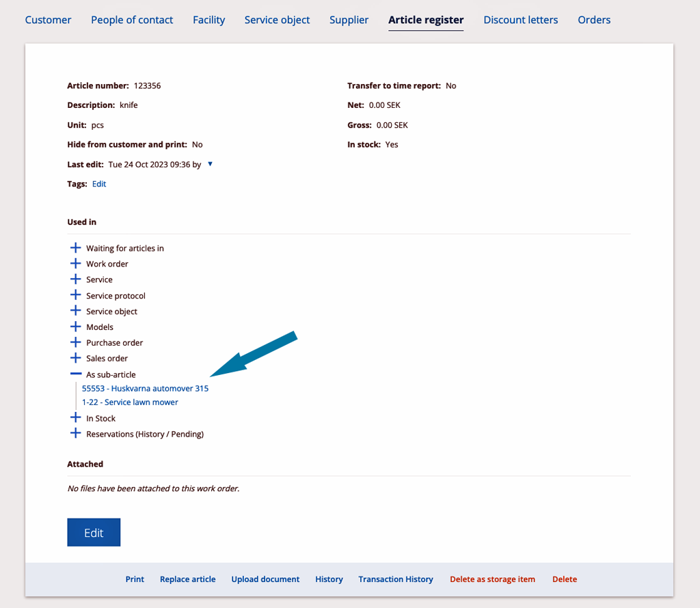Open 1-22 - Service lawn mower link
Screen dimensions: 700x608
(x=130, y=402)
